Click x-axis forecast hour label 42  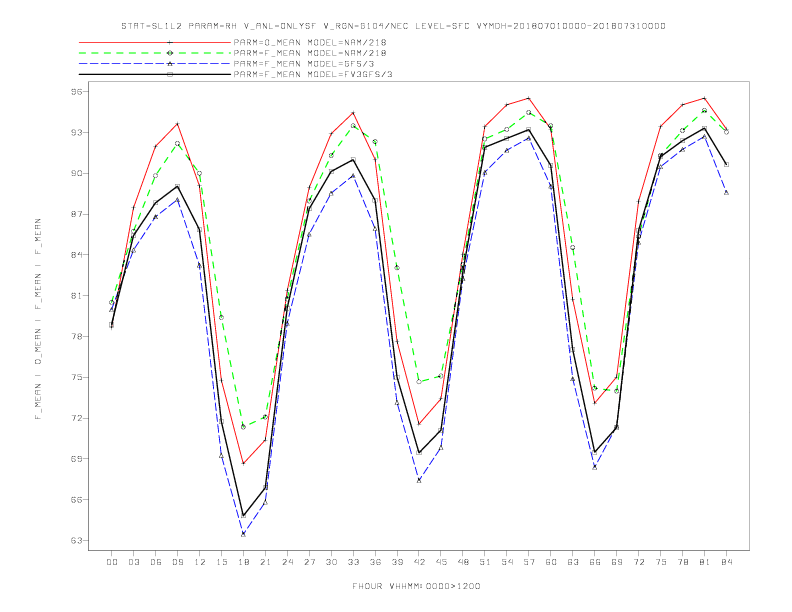(x=419, y=562)
